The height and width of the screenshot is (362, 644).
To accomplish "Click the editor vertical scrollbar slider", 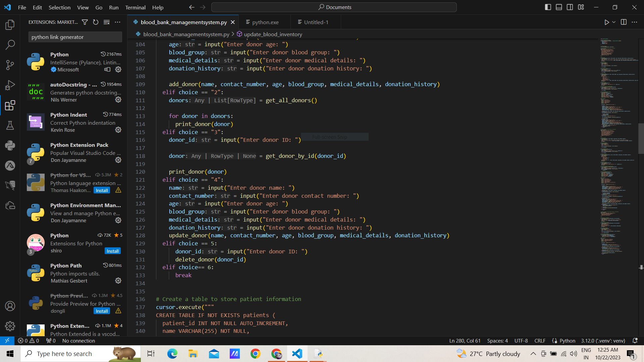I will (641, 138).
